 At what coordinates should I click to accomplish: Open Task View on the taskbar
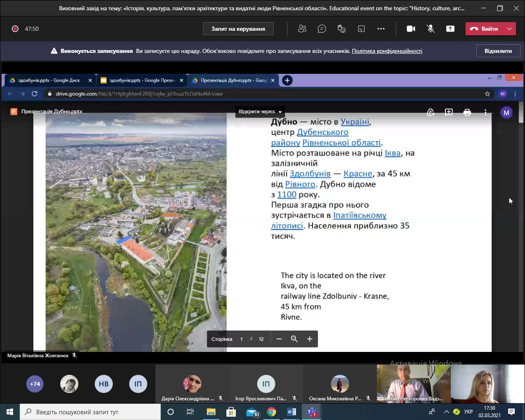(x=190, y=412)
